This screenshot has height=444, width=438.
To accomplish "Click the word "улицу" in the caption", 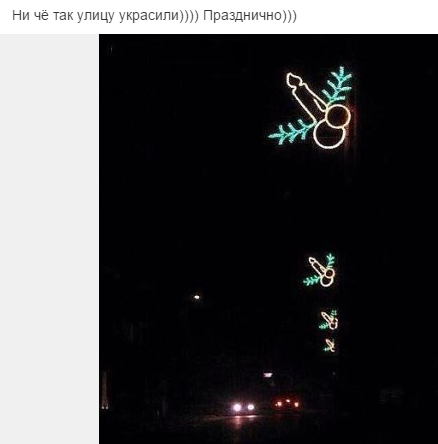I will coord(96,16).
